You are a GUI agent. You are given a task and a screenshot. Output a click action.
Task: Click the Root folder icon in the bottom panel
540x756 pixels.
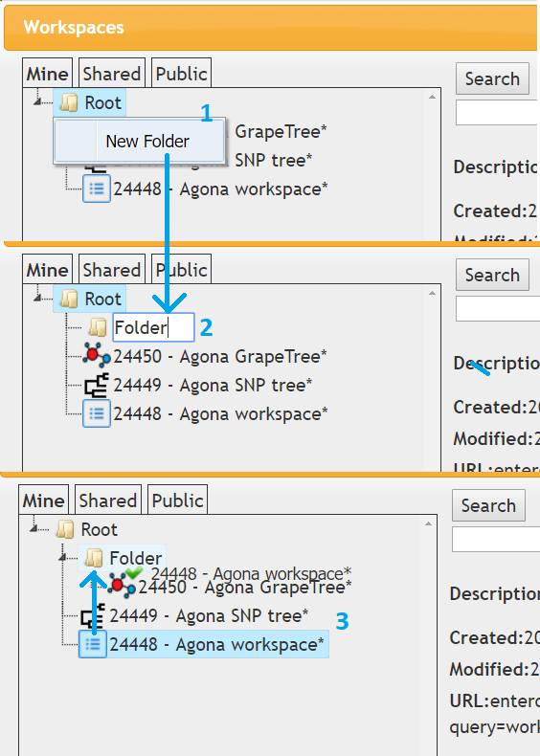[65, 529]
